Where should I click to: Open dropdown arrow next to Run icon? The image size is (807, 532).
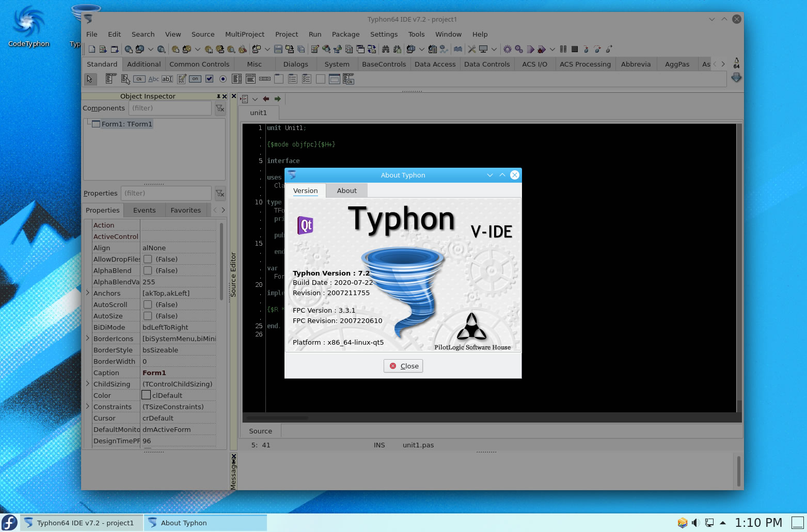click(x=552, y=49)
